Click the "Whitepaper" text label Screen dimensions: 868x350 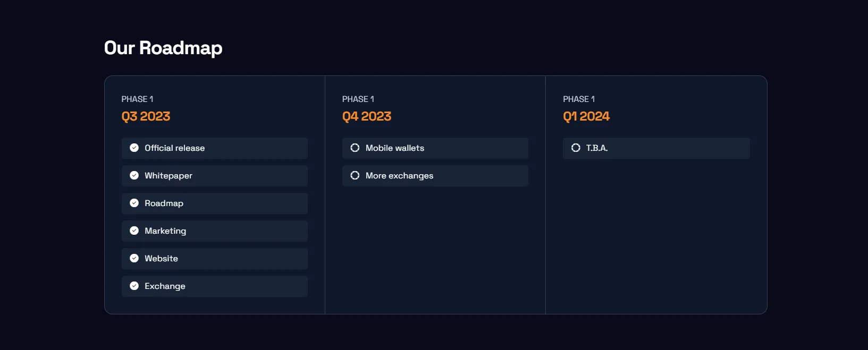coord(168,176)
